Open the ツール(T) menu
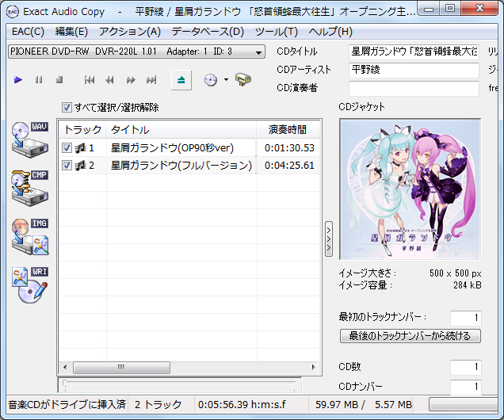Screen dimensions: 504x420 coord(276,32)
